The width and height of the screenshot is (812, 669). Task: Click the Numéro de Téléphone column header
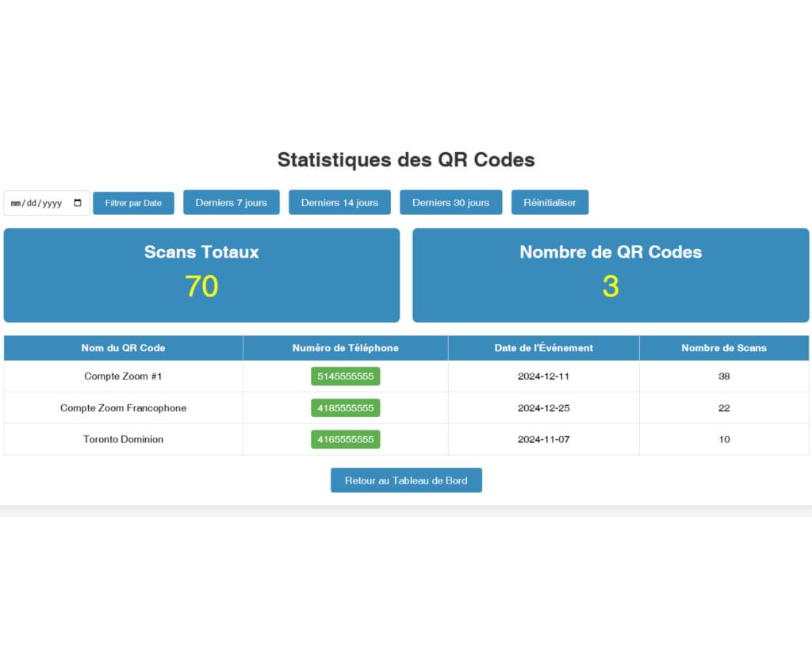pos(345,348)
